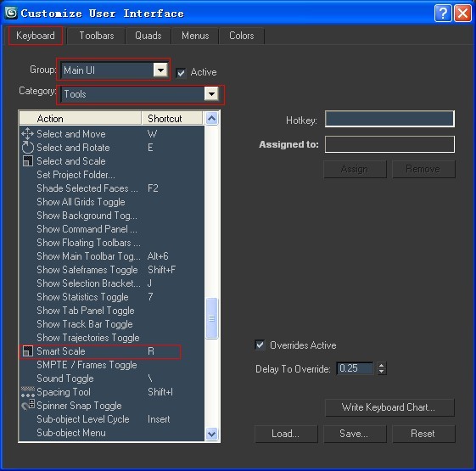Click the Save... button

pyautogui.click(x=355, y=434)
